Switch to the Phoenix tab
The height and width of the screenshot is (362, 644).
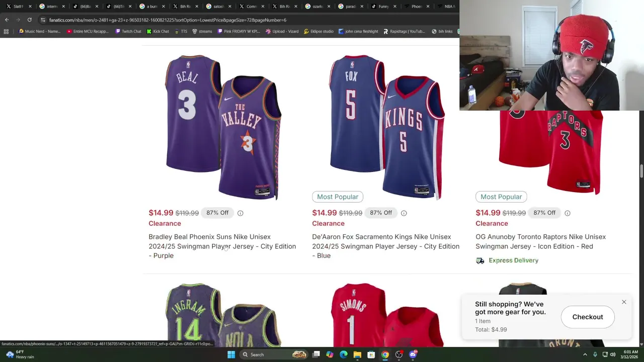pyautogui.click(x=417, y=7)
